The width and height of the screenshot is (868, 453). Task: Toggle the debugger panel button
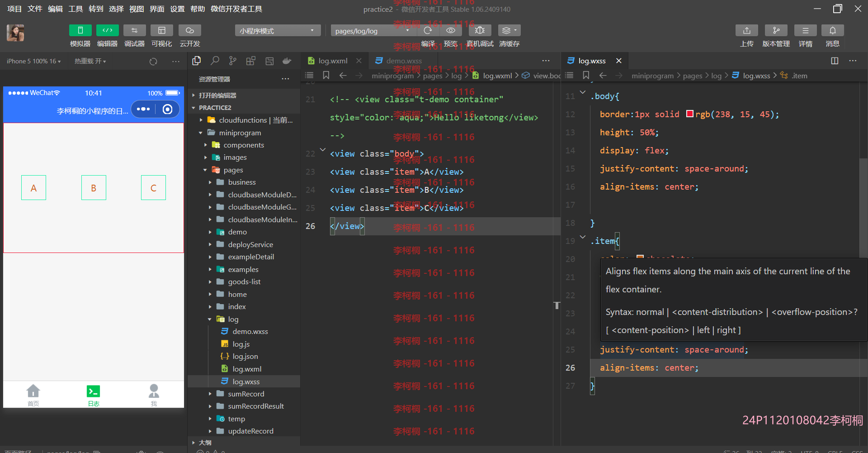pos(134,30)
